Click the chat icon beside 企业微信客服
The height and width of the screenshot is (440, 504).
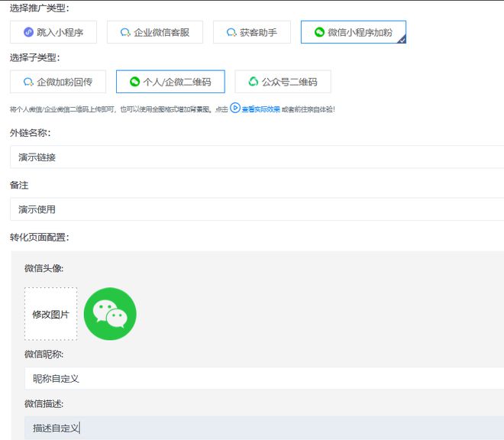pyautogui.click(x=124, y=32)
